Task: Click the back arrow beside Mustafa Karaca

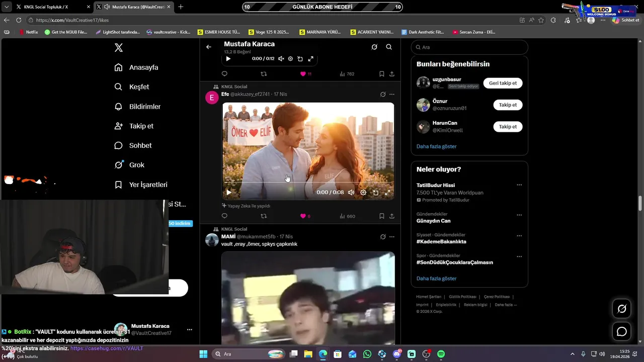Action: point(209,47)
